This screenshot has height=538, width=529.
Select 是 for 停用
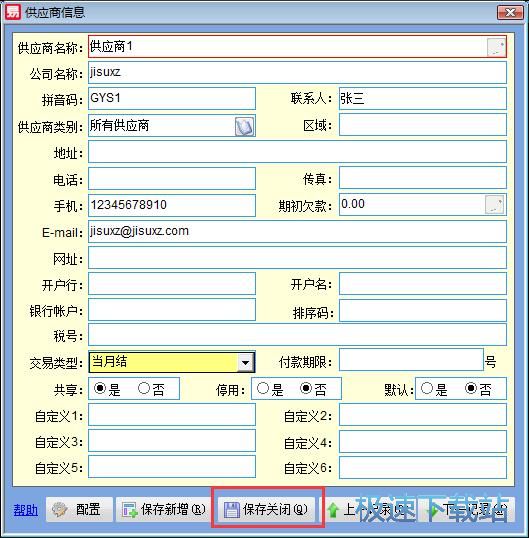click(263, 388)
